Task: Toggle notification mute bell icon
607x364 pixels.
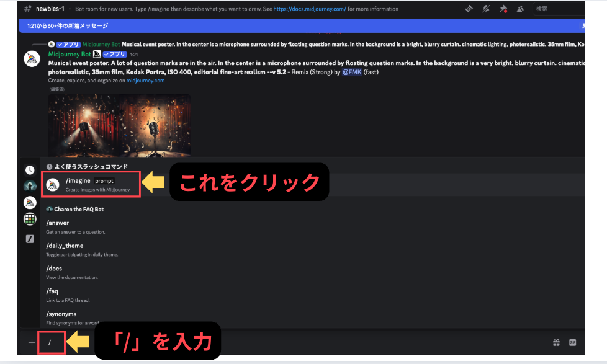Action: point(487,9)
